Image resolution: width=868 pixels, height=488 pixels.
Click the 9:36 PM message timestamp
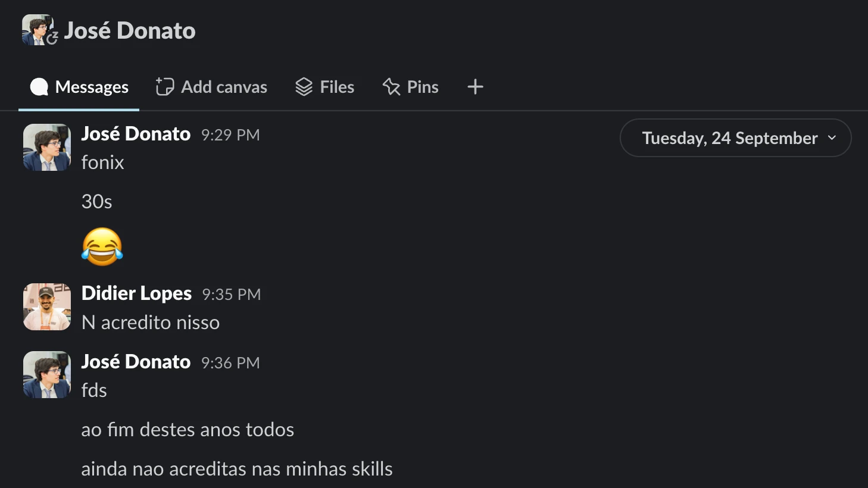point(230,363)
